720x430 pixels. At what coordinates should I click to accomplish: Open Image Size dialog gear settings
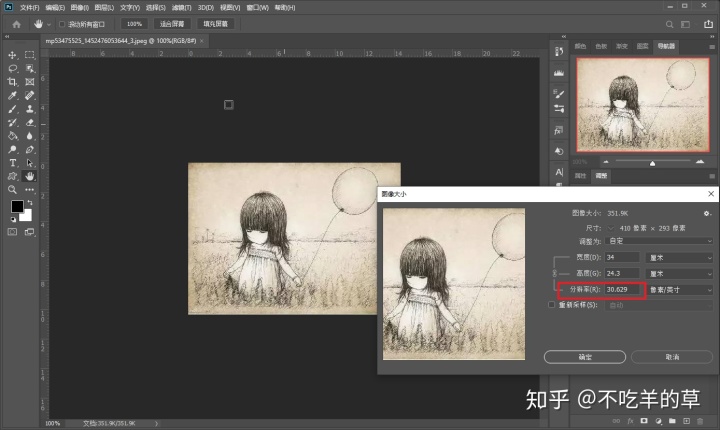tap(707, 213)
